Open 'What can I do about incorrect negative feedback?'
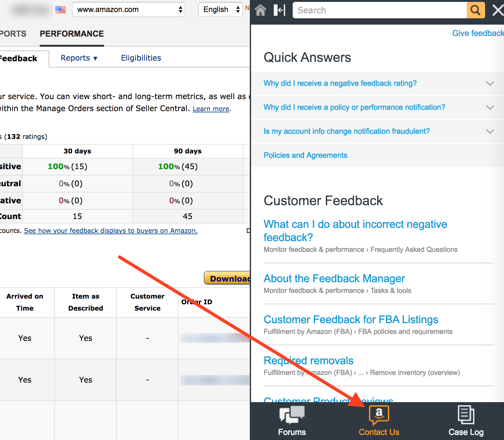 (x=355, y=231)
